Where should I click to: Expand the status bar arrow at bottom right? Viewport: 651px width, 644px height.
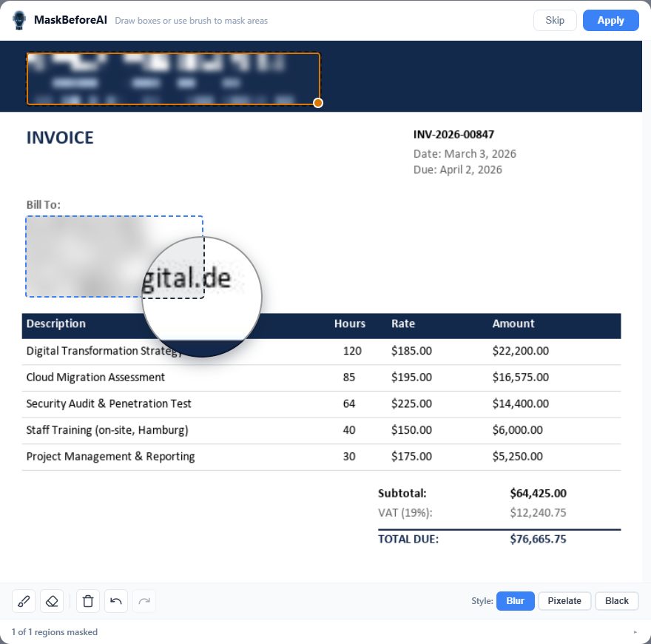point(635,631)
